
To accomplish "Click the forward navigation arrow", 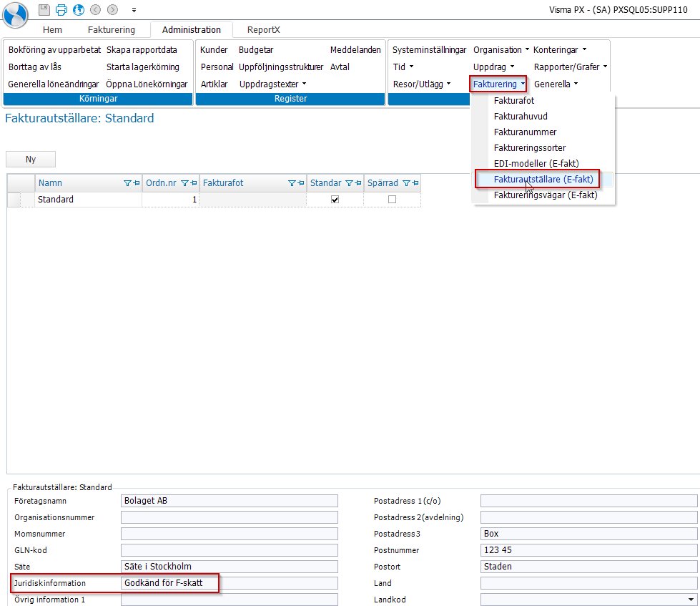I will coord(112,10).
